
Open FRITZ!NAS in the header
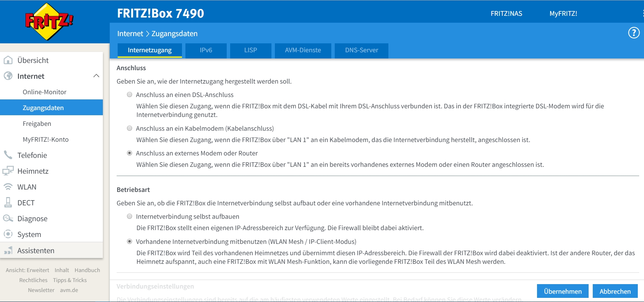(506, 13)
